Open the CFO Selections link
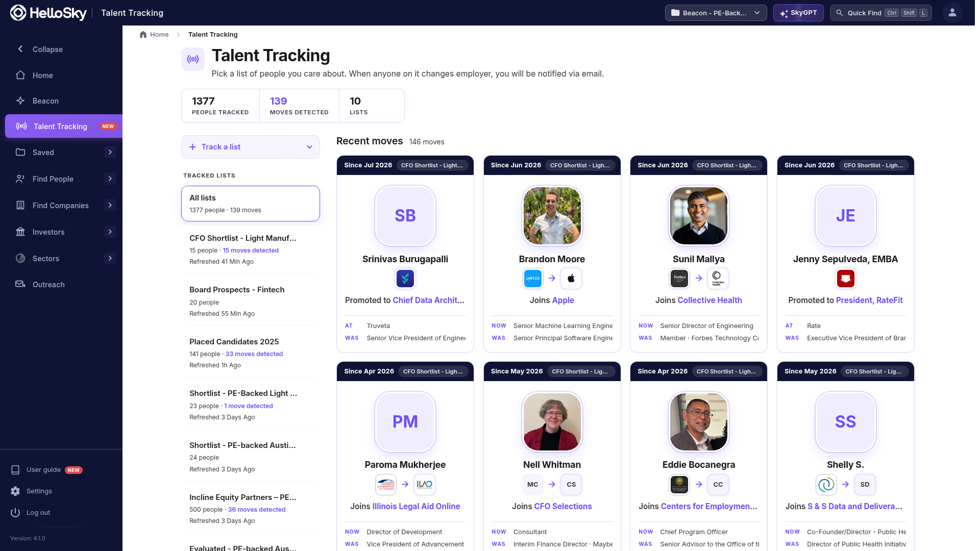The width and height of the screenshot is (980, 551). [x=563, y=507]
